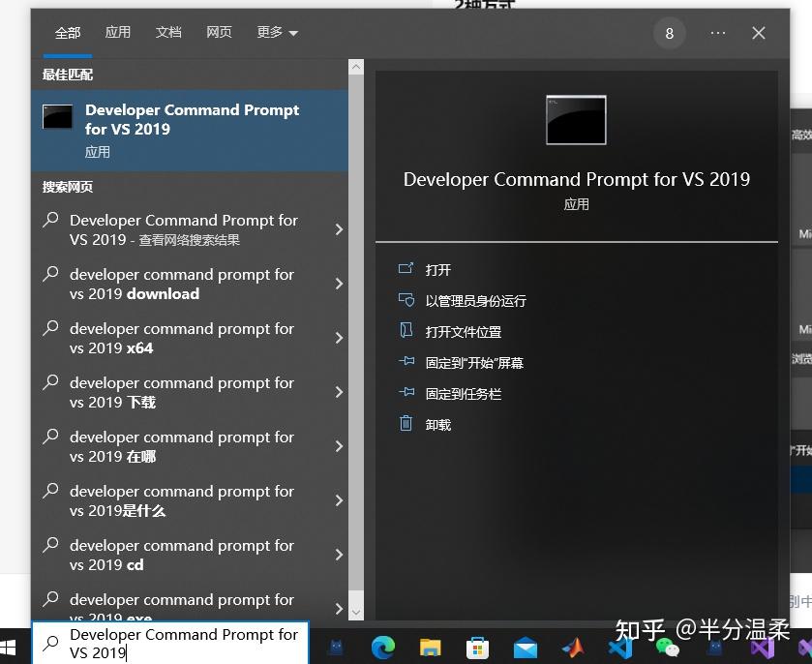The height and width of the screenshot is (664, 812).
Task: Click the results scrollbar down arrow
Action: (356, 612)
